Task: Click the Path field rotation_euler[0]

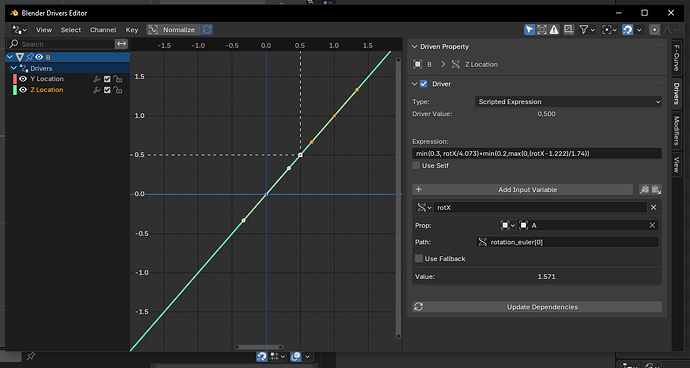Action: pyautogui.click(x=568, y=242)
